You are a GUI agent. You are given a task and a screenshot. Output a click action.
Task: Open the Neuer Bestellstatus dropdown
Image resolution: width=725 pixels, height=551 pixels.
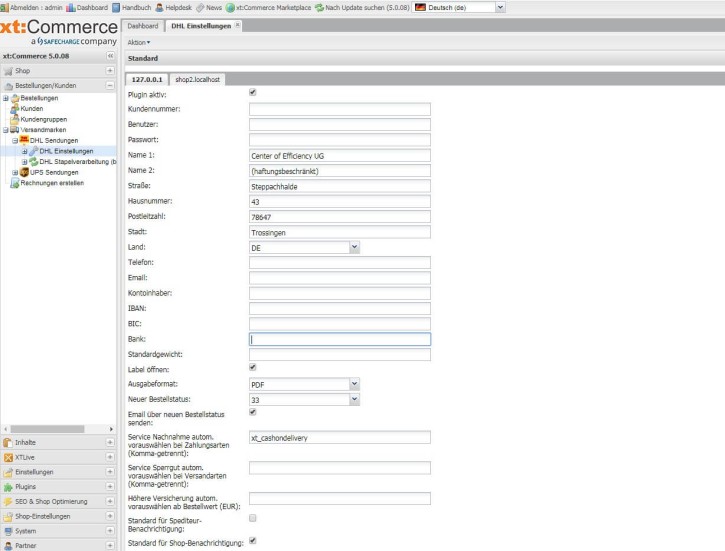tap(354, 399)
